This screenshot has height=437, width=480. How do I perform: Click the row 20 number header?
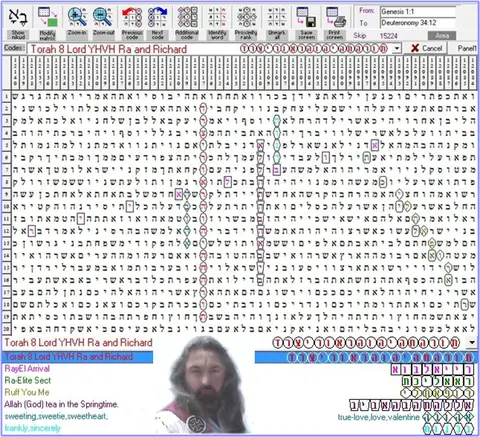pos(6,329)
